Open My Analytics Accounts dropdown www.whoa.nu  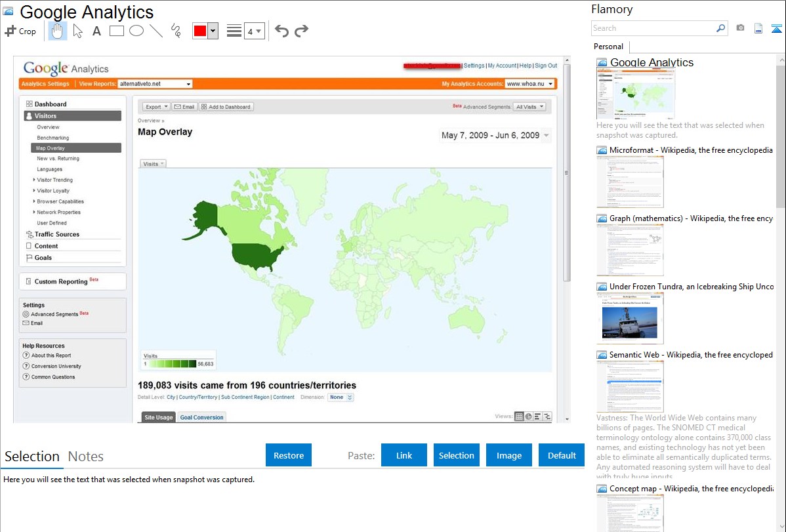pos(530,84)
